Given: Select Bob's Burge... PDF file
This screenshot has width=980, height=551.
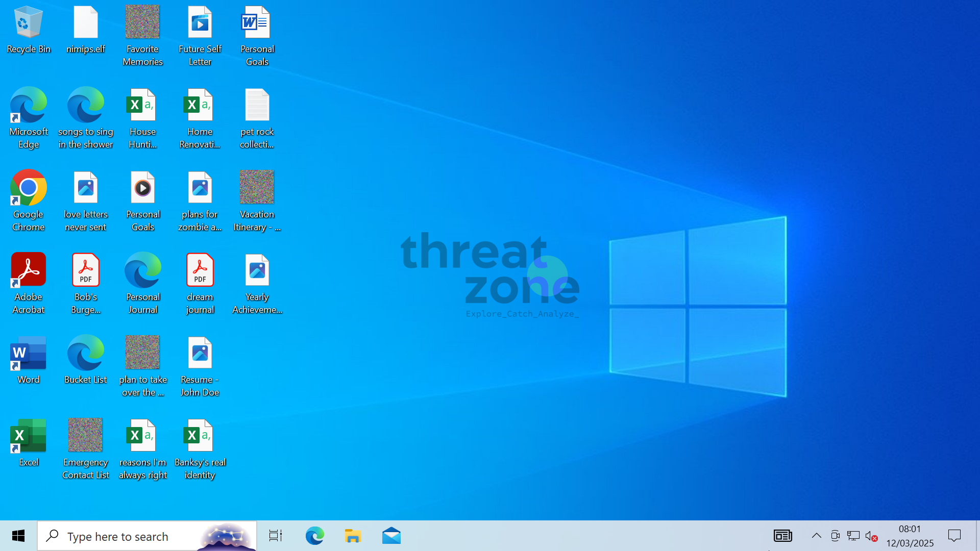Looking at the screenshot, I should pos(86,284).
